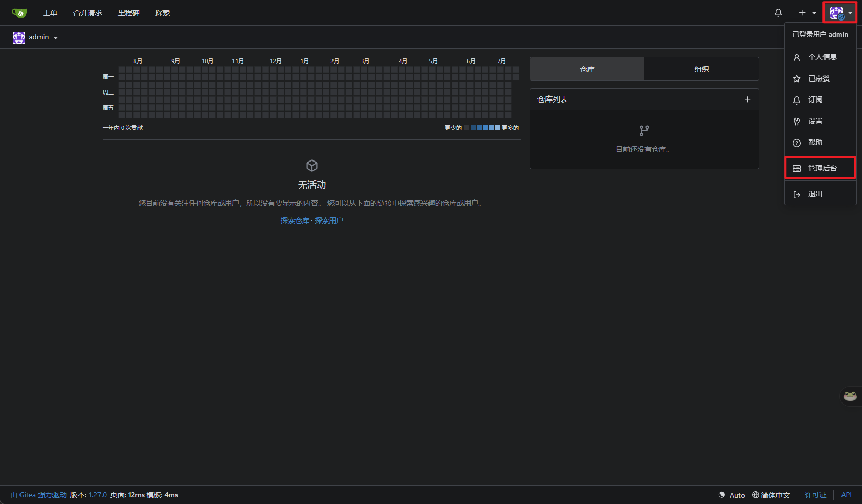This screenshot has height=504, width=862.
Task: Click the plus icon in 仓库列表 header
Action: [x=747, y=99]
